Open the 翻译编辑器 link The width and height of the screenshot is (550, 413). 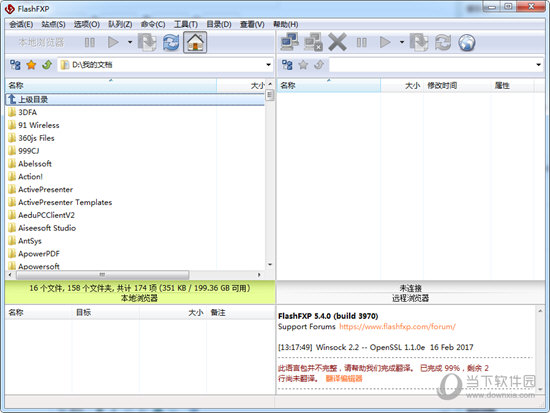(x=344, y=379)
